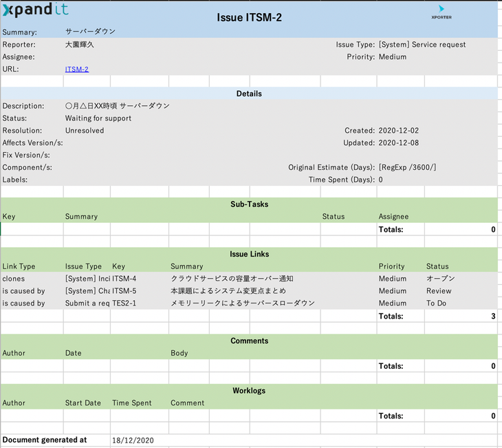This screenshot has width=502, height=448.
Task: Select the Issue Links section header
Action: click(x=249, y=254)
